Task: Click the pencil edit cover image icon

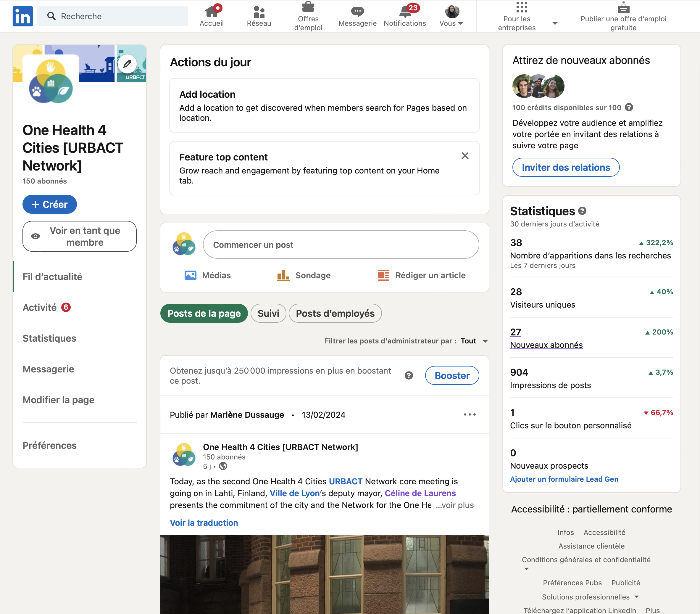Action: (128, 64)
